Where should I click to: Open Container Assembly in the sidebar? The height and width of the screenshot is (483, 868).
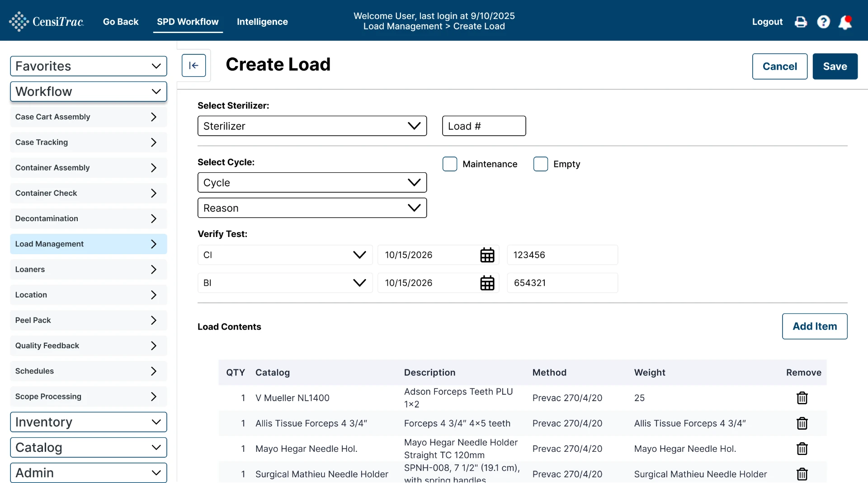[89, 168]
